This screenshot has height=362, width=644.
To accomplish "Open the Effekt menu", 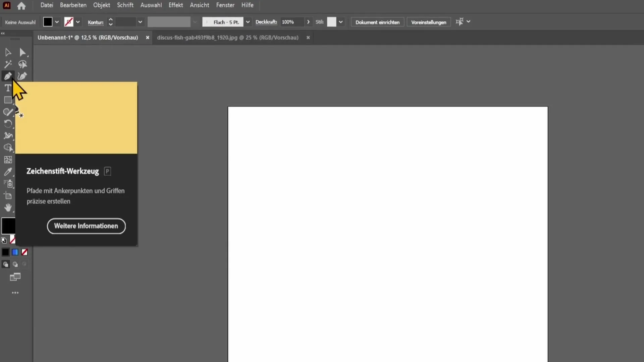I will tap(176, 5).
